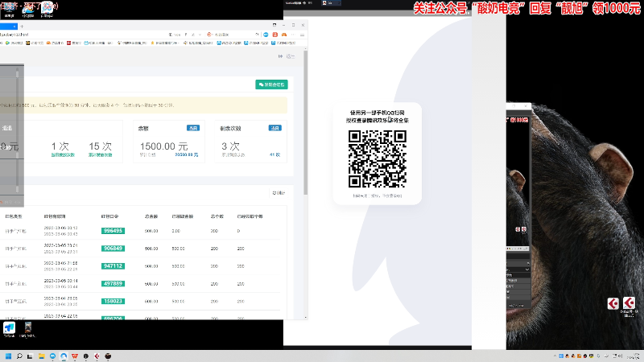
Task: Open the Windows Start menu
Action: click(8, 356)
